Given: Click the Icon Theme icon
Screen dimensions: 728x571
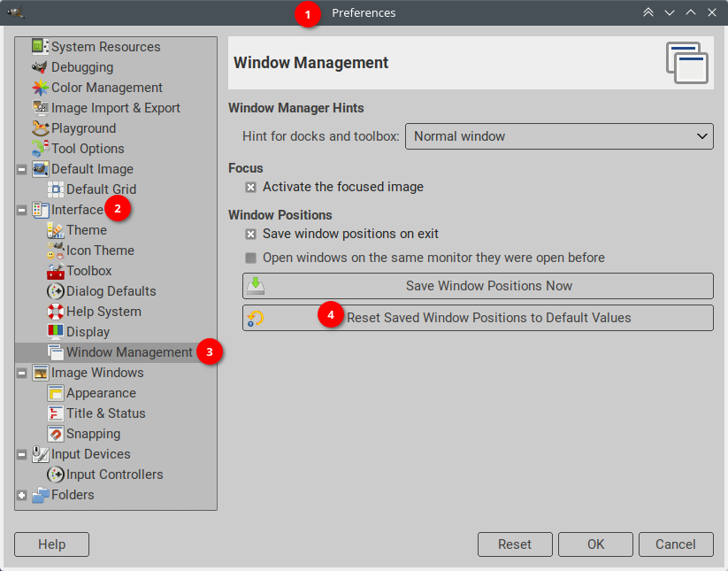Looking at the screenshot, I should click(55, 251).
